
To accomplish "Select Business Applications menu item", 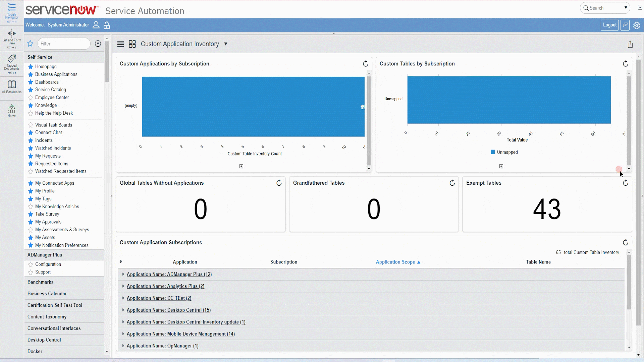I will (x=56, y=74).
